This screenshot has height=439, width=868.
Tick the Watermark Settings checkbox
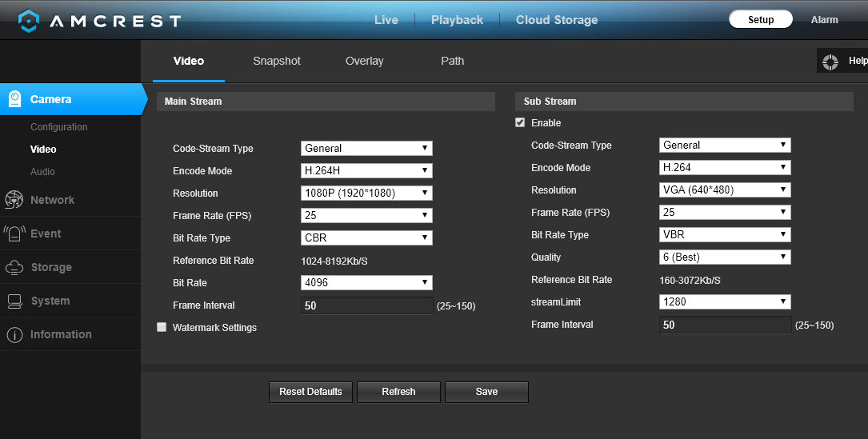point(162,327)
